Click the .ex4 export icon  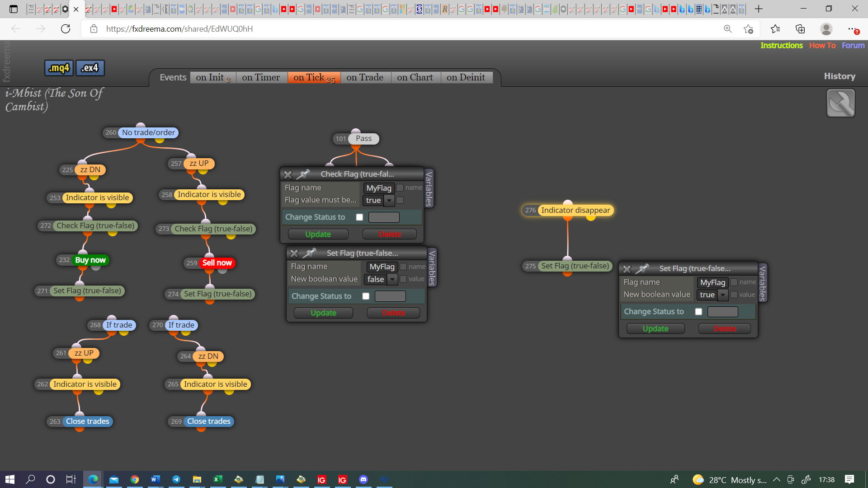pyautogui.click(x=90, y=68)
